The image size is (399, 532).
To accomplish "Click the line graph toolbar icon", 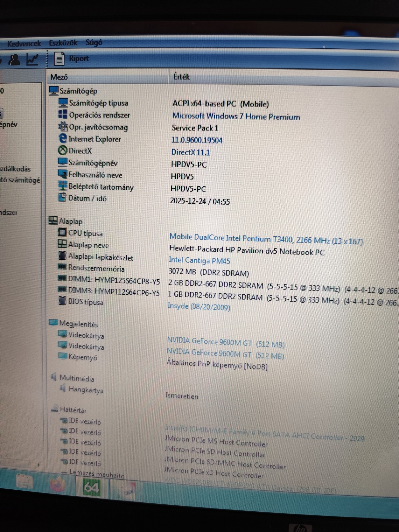I will [x=32, y=59].
